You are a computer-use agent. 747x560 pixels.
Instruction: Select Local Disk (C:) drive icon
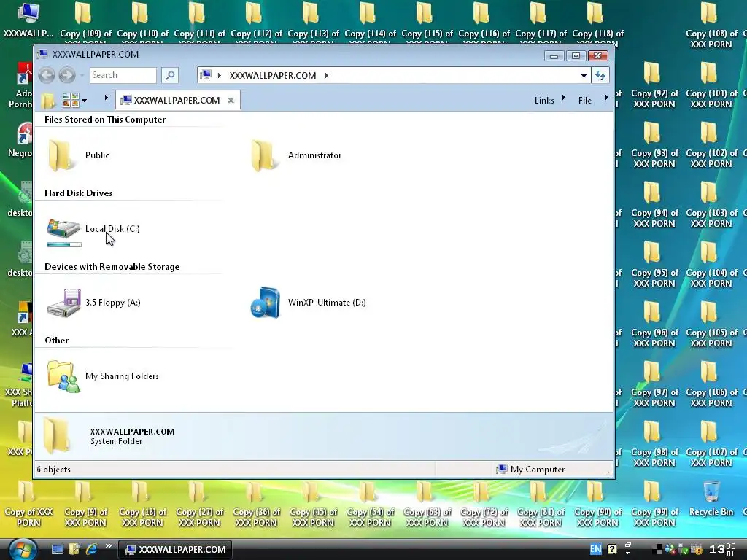pyautogui.click(x=63, y=228)
